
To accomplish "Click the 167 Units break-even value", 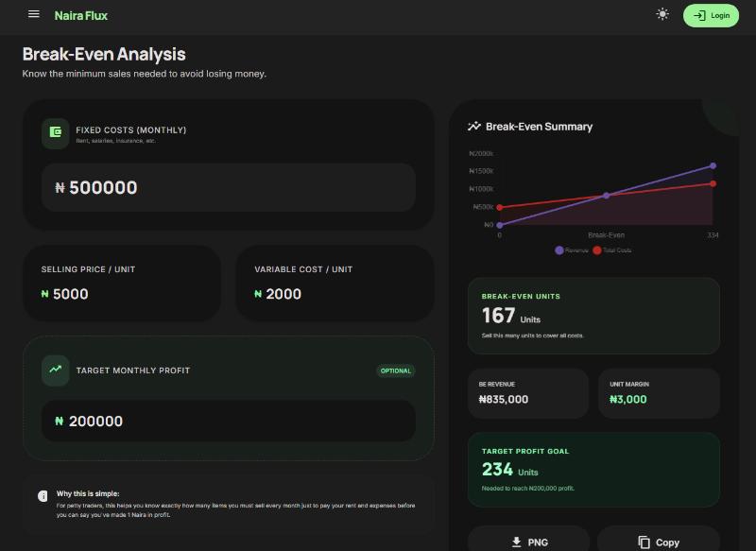I will pos(511,316).
